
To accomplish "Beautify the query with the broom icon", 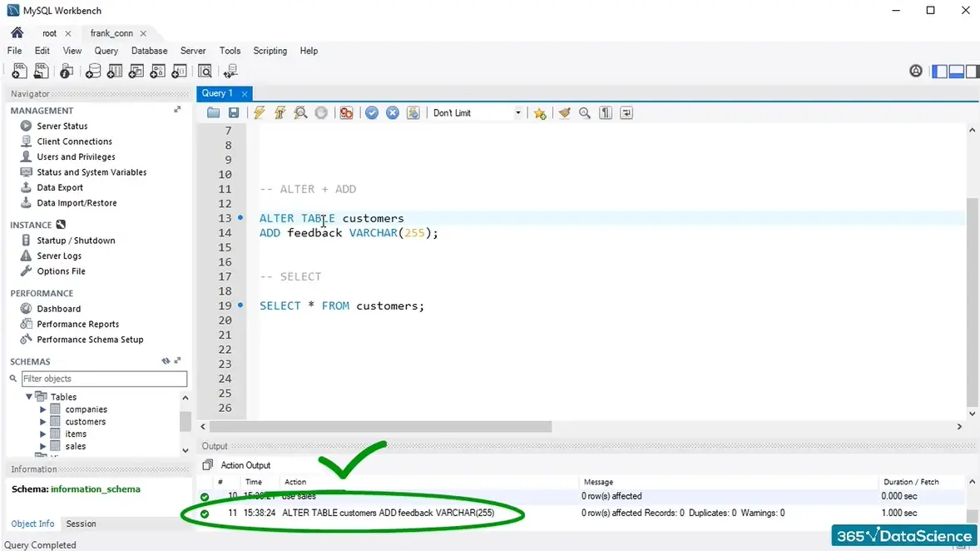I will point(565,113).
